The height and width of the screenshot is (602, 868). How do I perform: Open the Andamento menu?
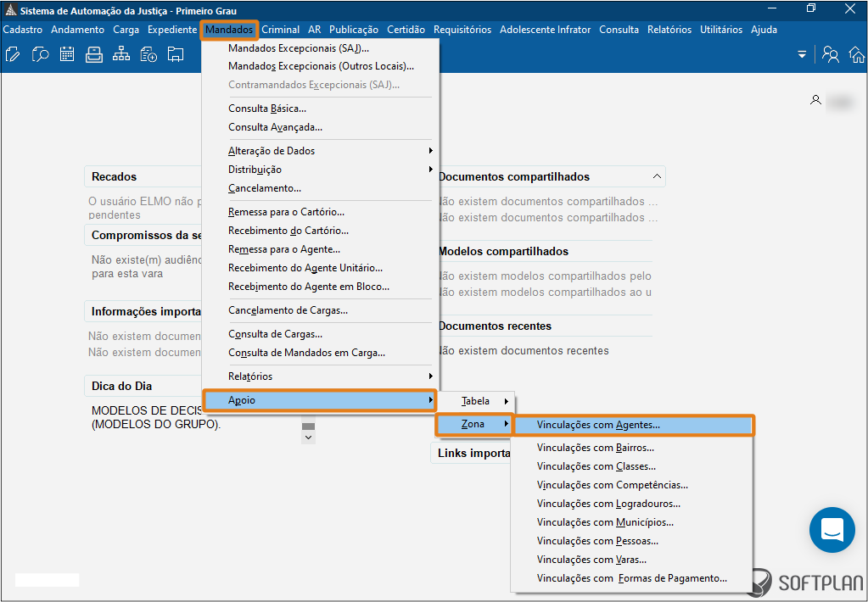(77, 30)
